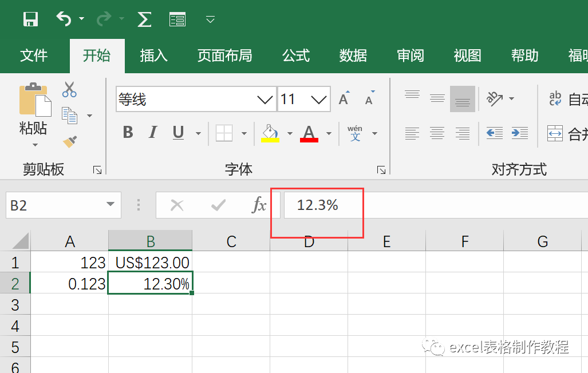This screenshot has width=588, height=373.
Task: Apply red font color
Action: (309, 133)
